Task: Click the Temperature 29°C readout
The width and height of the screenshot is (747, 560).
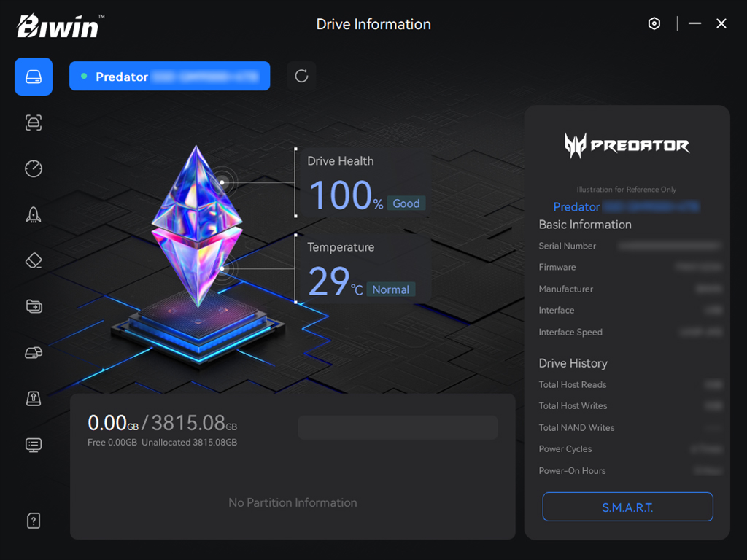Action: [335, 281]
